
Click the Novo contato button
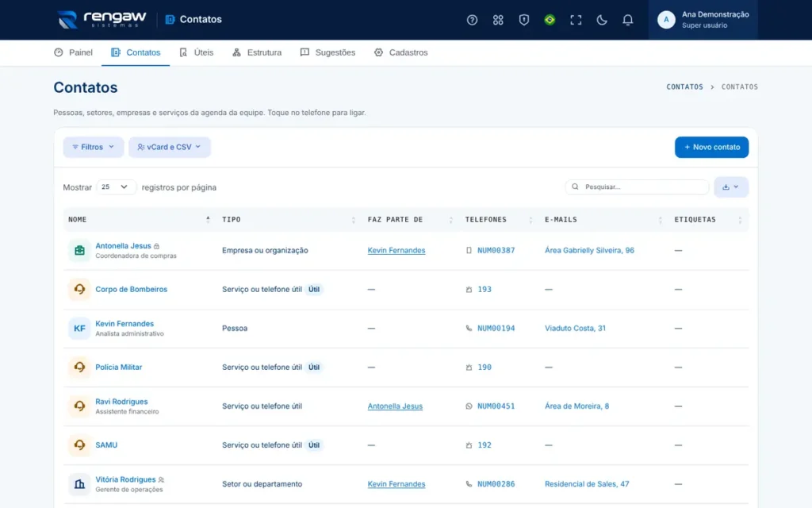point(711,147)
